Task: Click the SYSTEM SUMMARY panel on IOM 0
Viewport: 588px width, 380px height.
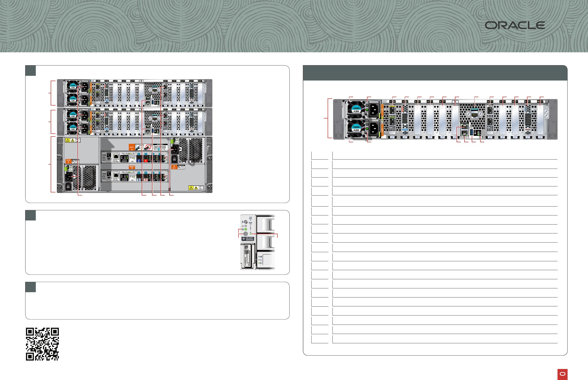Action: (x=124, y=178)
